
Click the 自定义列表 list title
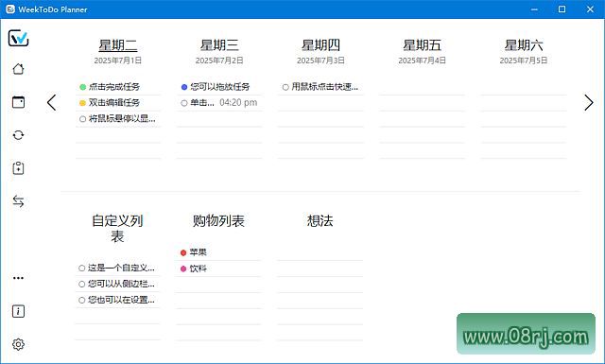117,228
